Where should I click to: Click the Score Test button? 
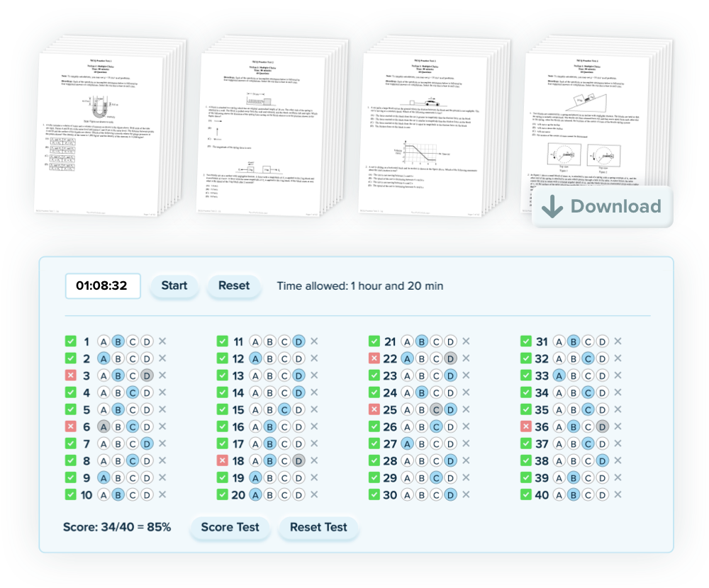point(230,527)
